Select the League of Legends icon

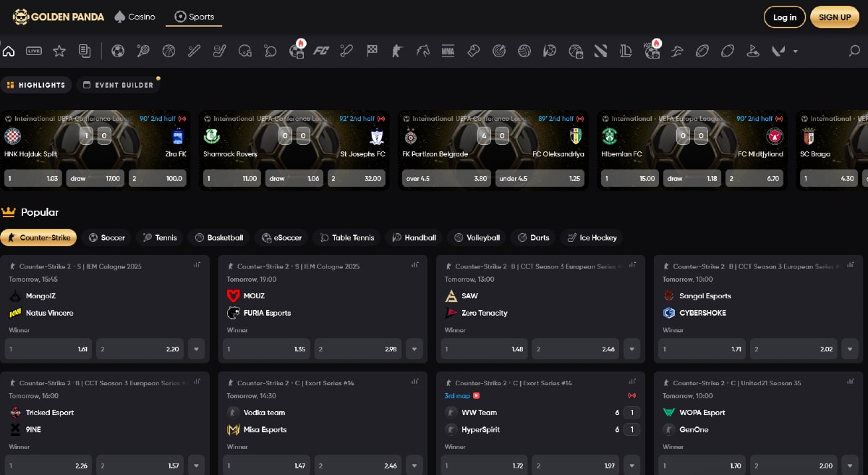[626, 51]
